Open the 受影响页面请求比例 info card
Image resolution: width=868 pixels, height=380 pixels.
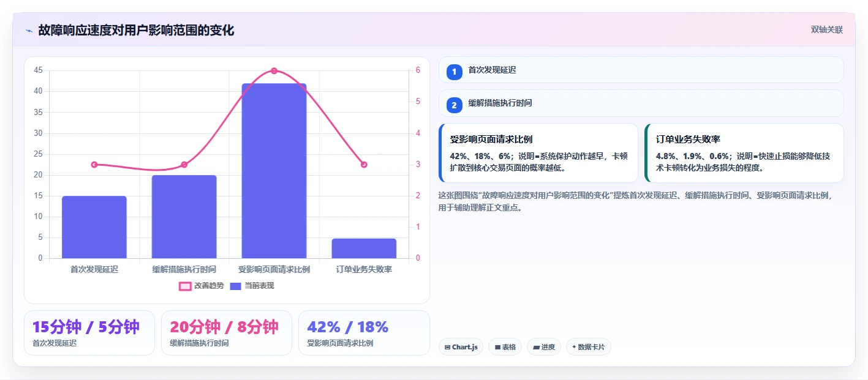pos(538,153)
